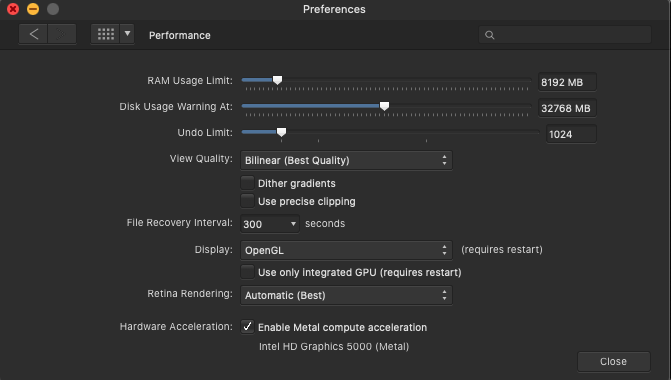Focus the preferences search field
This screenshot has height=380, width=671.
(x=565, y=35)
